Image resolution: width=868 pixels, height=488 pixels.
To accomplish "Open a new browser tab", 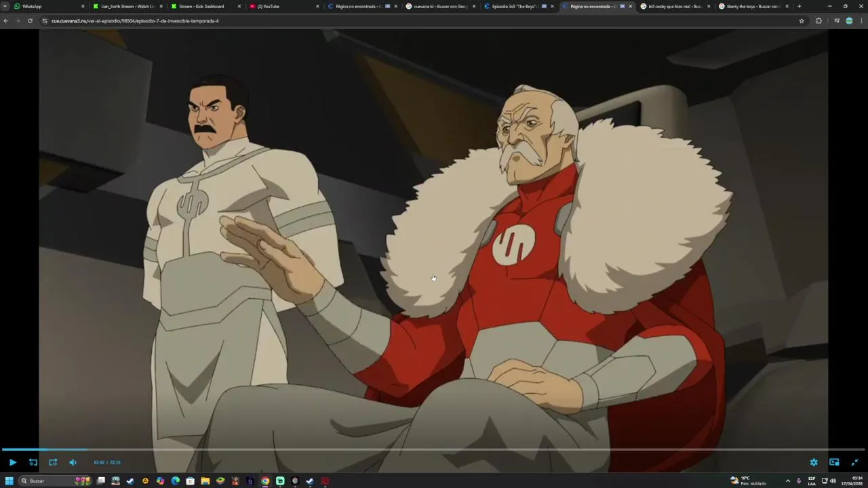I will pos(799,6).
